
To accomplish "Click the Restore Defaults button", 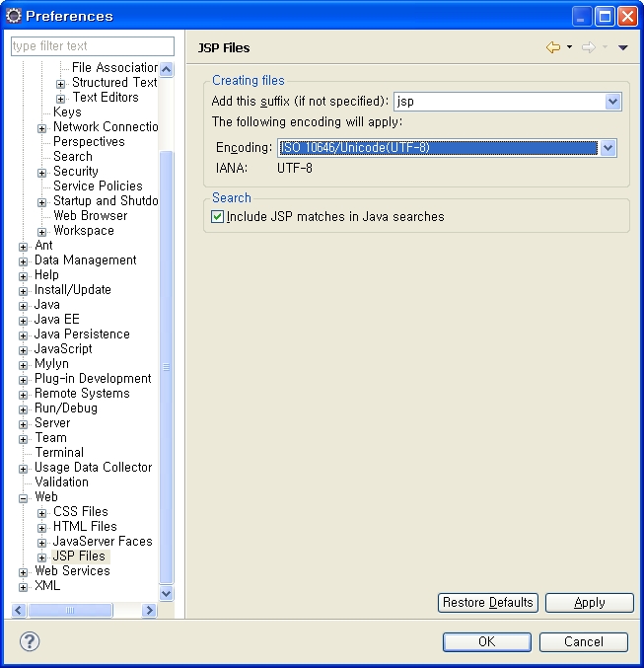I will [487, 602].
